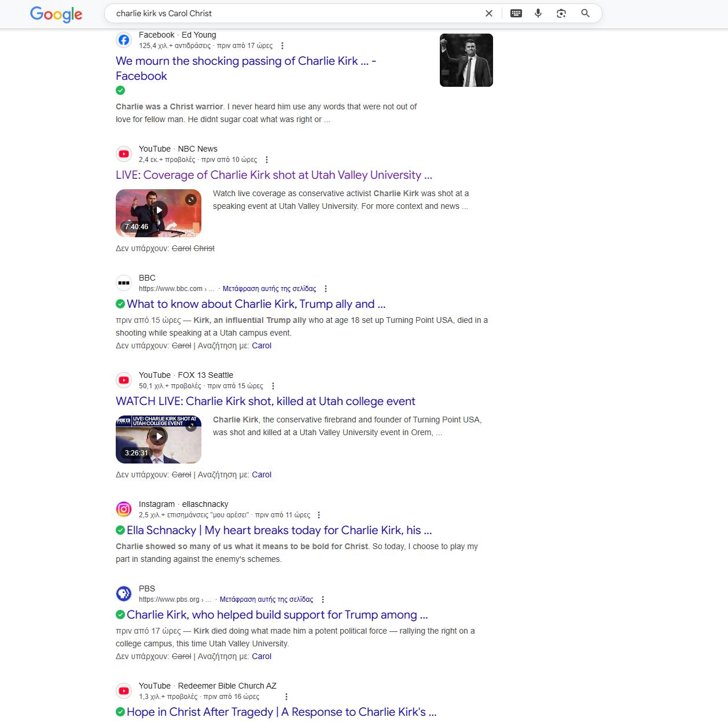The image size is (728, 721).
Task: Submit search with magnifying glass icon
Action: (586, 13)
